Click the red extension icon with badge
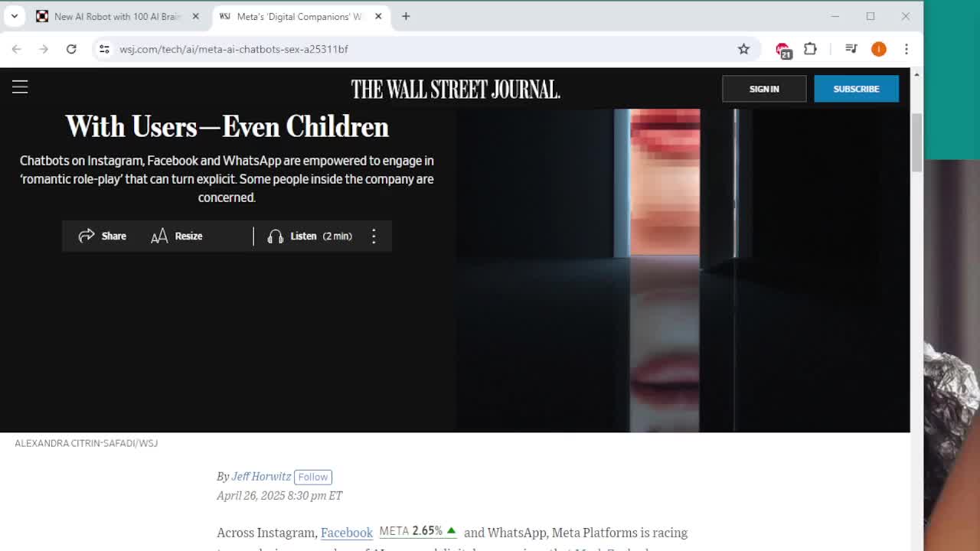The width and height of the screenshot is (980, 551). tap(782, 50)
